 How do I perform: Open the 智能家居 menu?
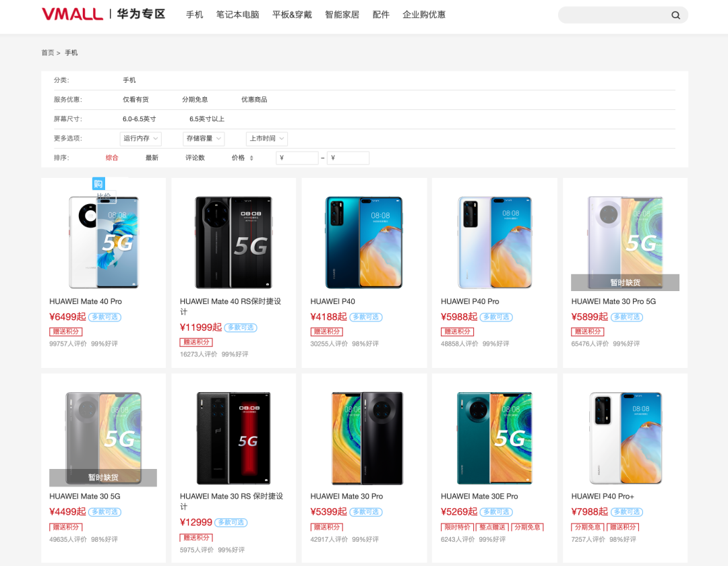[342, 15]
